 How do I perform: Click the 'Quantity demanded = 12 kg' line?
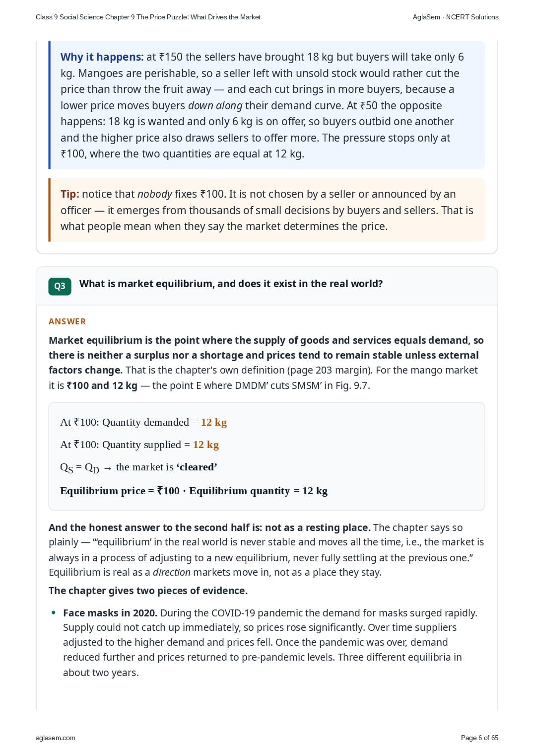143,422
